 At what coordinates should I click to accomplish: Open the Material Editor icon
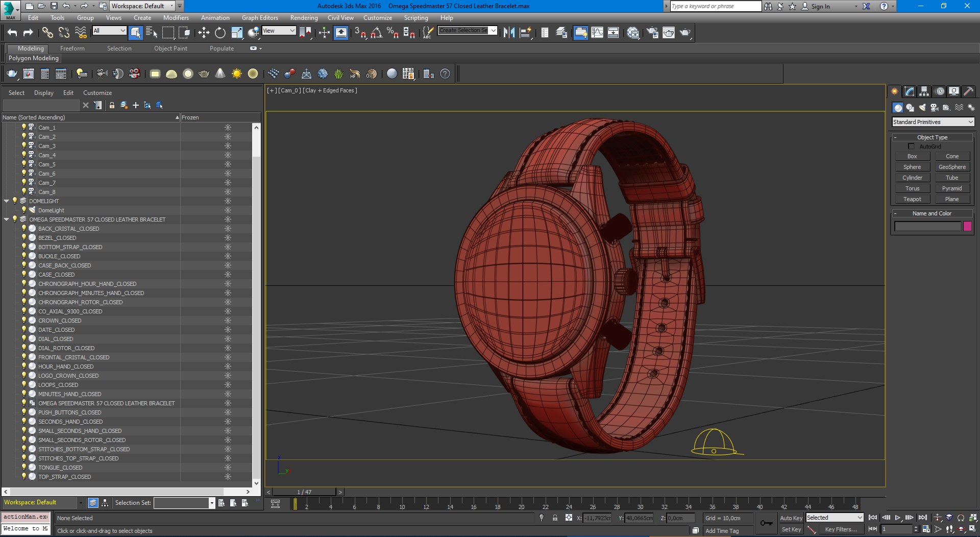[x=633, y=33]
